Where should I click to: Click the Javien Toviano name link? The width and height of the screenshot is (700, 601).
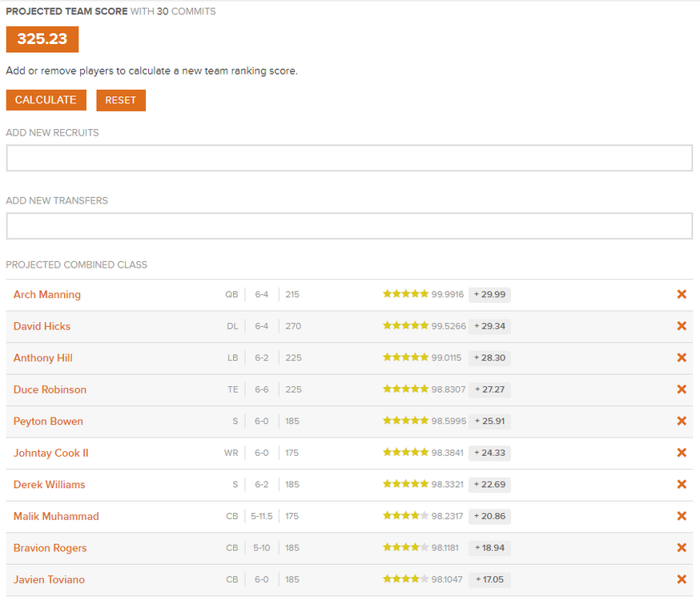tap(49, 579)
